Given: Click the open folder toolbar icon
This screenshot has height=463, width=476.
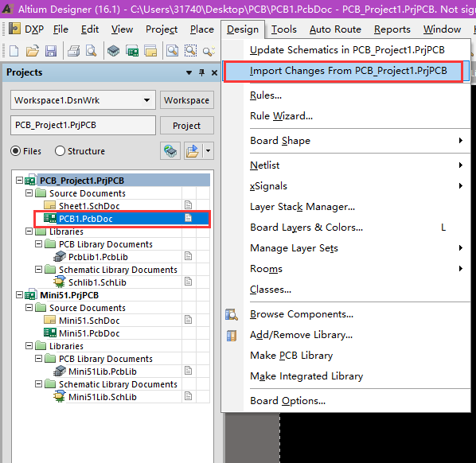Looking at the screenshot, I should tap(32, 51).
